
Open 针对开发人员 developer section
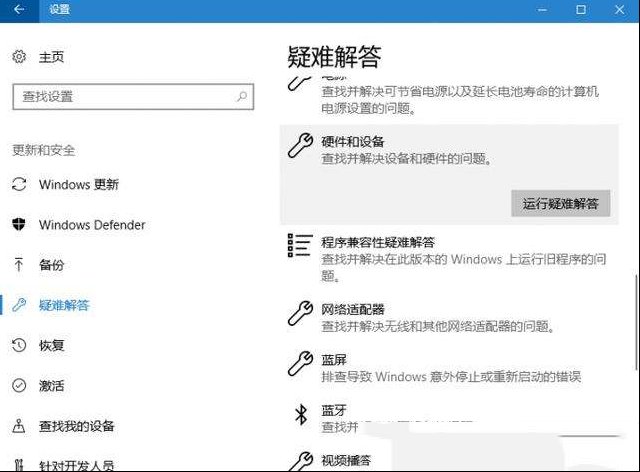click(77, 466)
